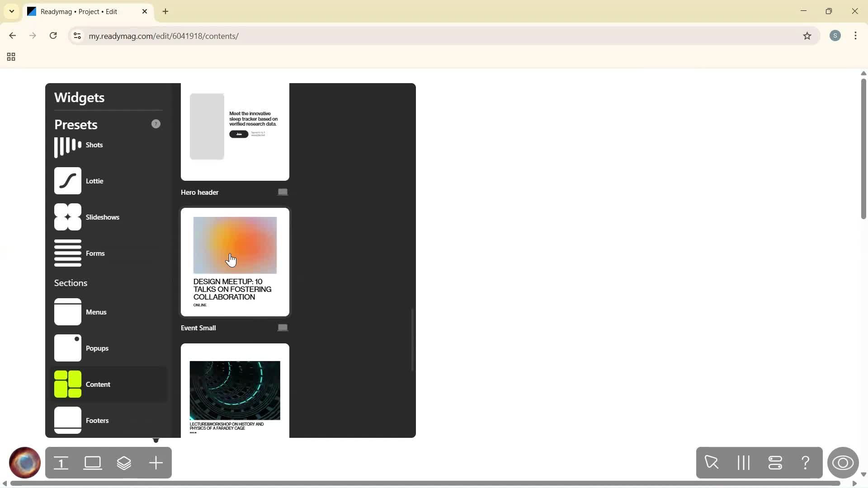Open editor settings toggles icon in bottom toolbar
The height and width of the screenshot is (488, 868).
tap(775, 463)
